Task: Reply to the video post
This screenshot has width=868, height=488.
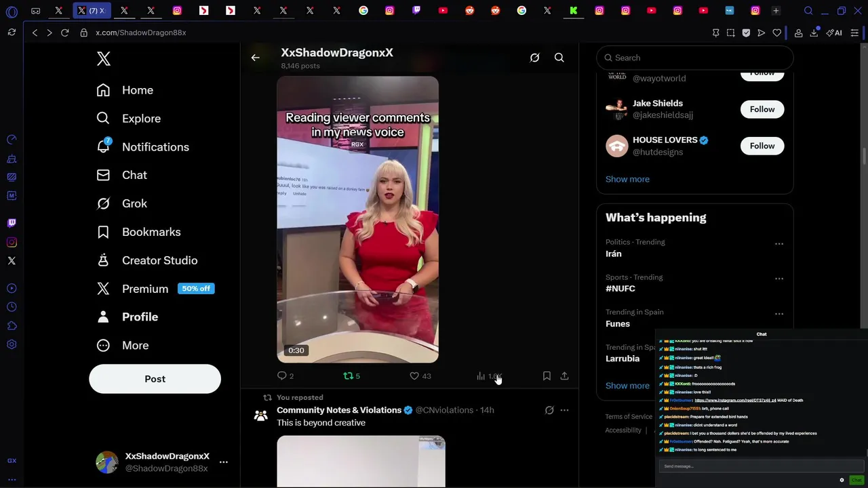Action: (x=285, y=376)
